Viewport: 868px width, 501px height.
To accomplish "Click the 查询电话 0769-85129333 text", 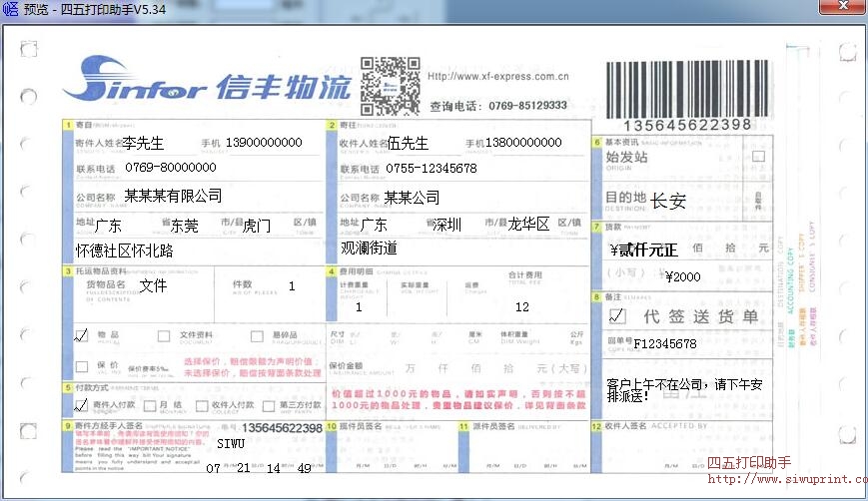I will (498, 106).
